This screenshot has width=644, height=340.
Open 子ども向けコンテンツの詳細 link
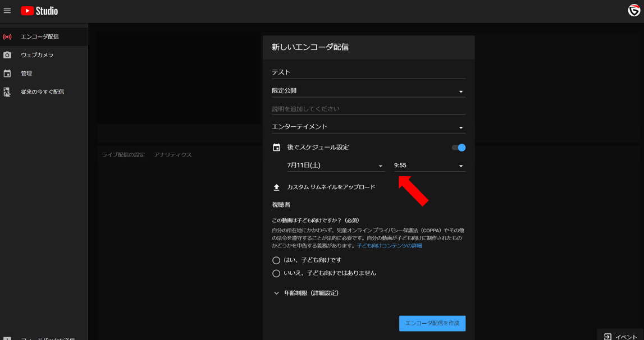[x=389, y=246]
